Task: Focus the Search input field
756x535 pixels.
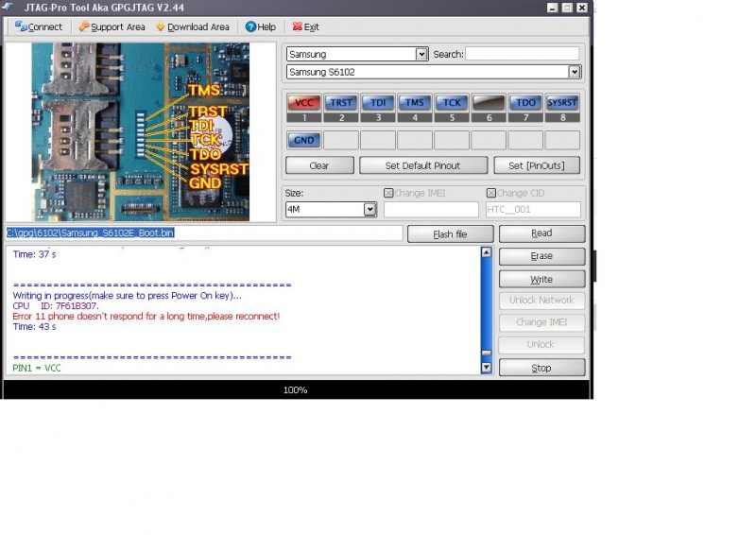Action: pyautogui.click(x=523, y=54)
